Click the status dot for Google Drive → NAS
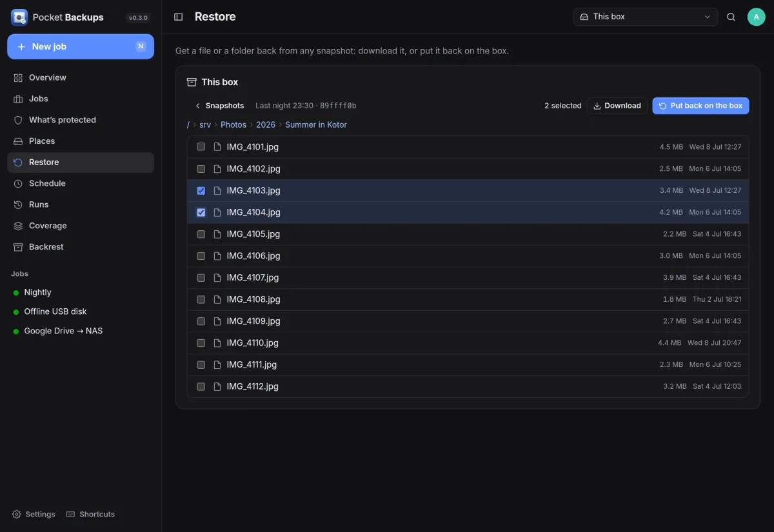774x532 pixels. pos(16,331)
